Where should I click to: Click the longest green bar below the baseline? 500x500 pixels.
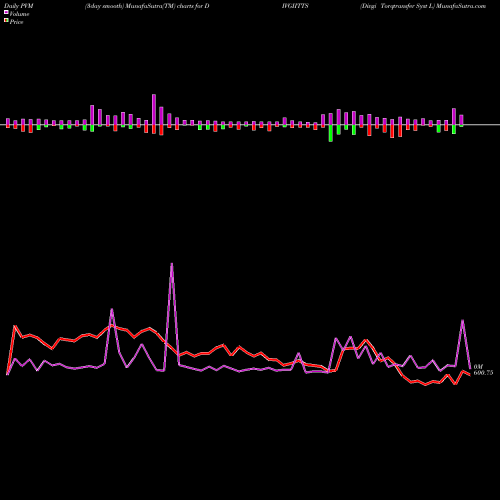(331, 133)
